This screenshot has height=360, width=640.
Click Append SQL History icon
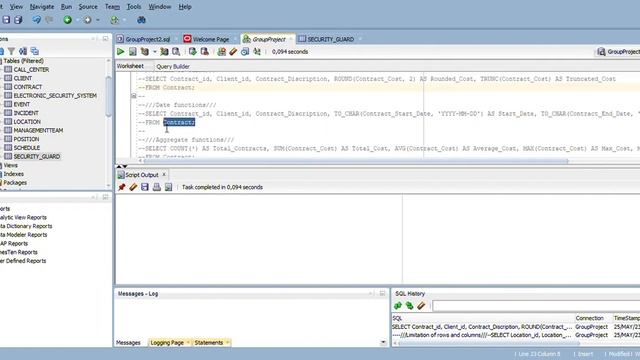click(x=398, y=305)
